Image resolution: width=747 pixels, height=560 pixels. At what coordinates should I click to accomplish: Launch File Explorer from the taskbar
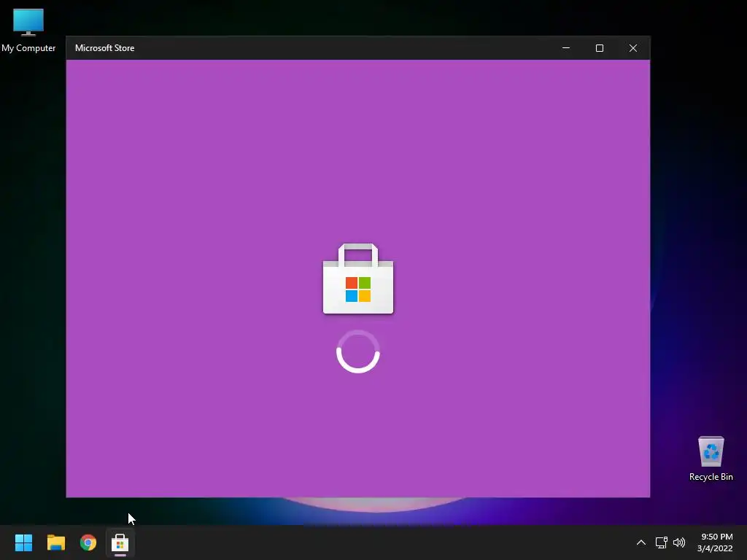click(x=55, y=542)
